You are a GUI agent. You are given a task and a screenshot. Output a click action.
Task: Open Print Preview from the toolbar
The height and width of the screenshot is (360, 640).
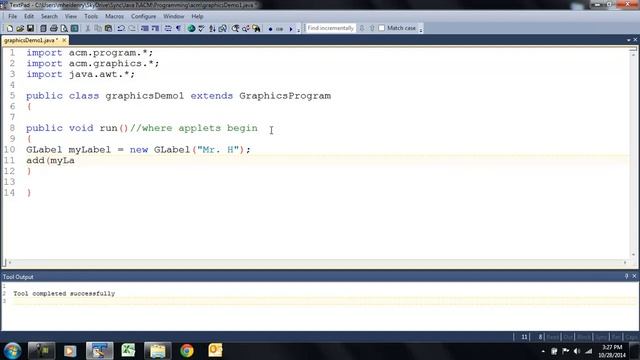(64, 29)
